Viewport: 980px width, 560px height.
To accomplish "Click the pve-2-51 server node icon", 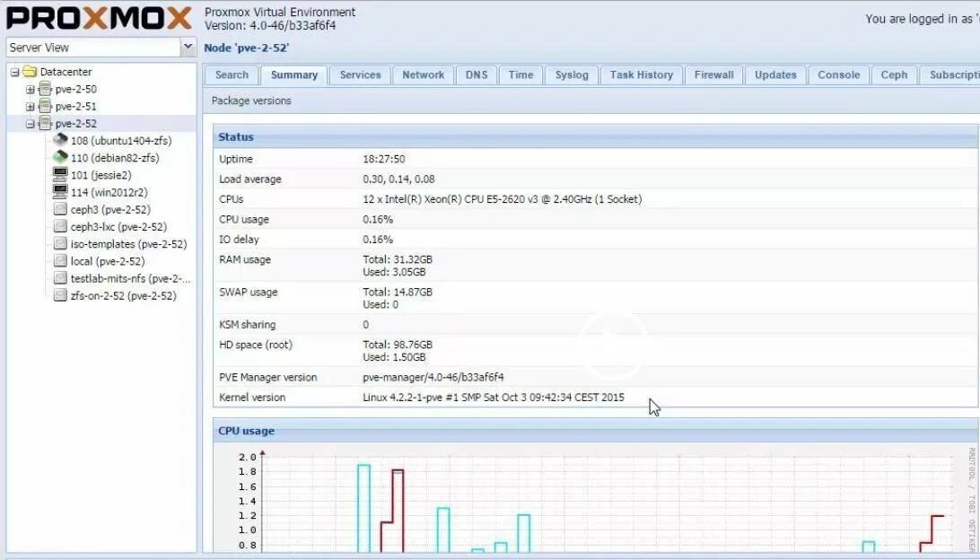I will point(45,106).
